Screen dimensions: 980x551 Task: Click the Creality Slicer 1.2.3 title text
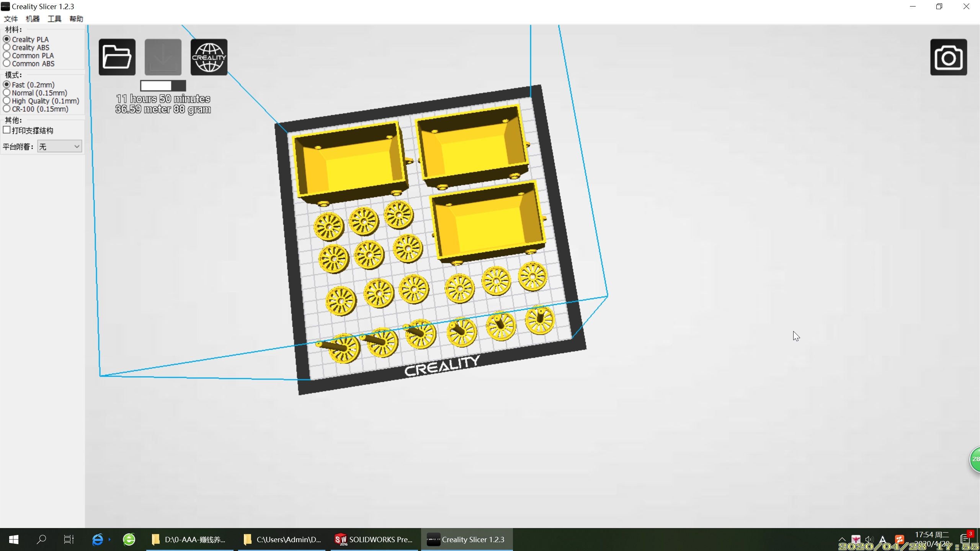tap(43, 7)
